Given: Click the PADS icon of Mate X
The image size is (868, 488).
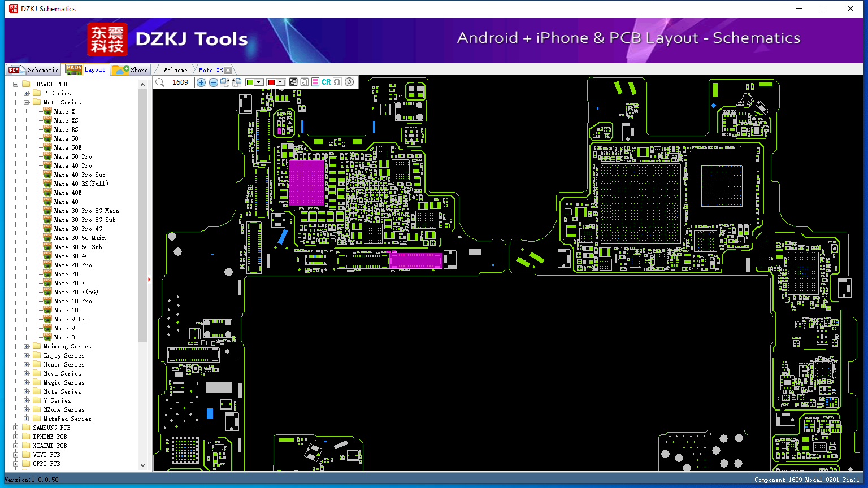Looking at the screenshot, I should [x=47, y=111].
